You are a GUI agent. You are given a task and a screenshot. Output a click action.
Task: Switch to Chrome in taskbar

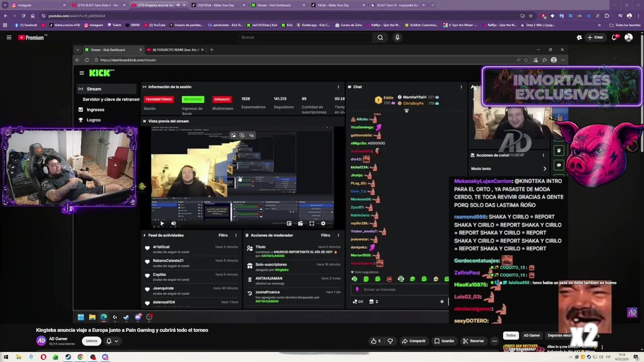(80, 357)
